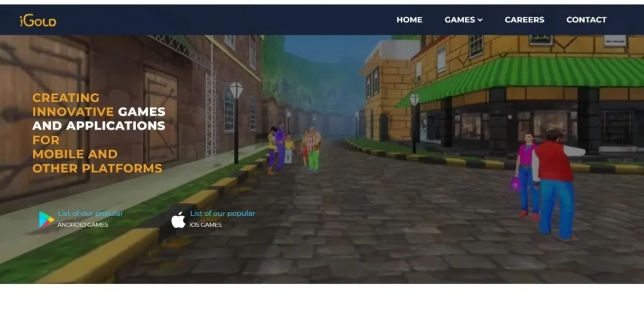Image resolution: width=644 pixels, height=322 pixels.
Task: Select the ANDROID GAMES label
Action: pos(83,225)
